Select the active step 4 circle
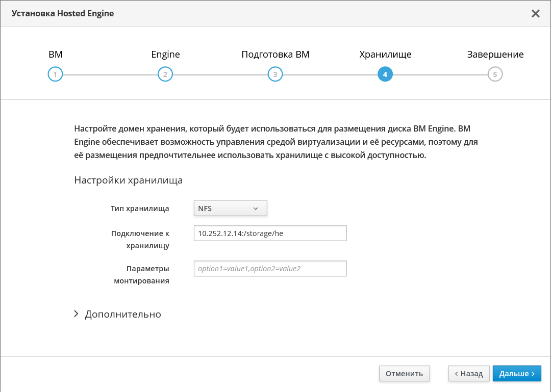Viewport: 551px width, 392px height. [x=385, y=74]
